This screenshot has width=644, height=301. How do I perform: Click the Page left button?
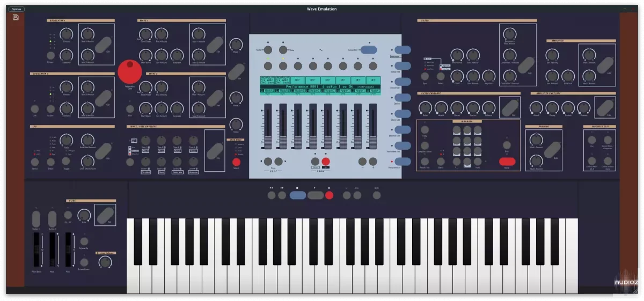point(268,161)
